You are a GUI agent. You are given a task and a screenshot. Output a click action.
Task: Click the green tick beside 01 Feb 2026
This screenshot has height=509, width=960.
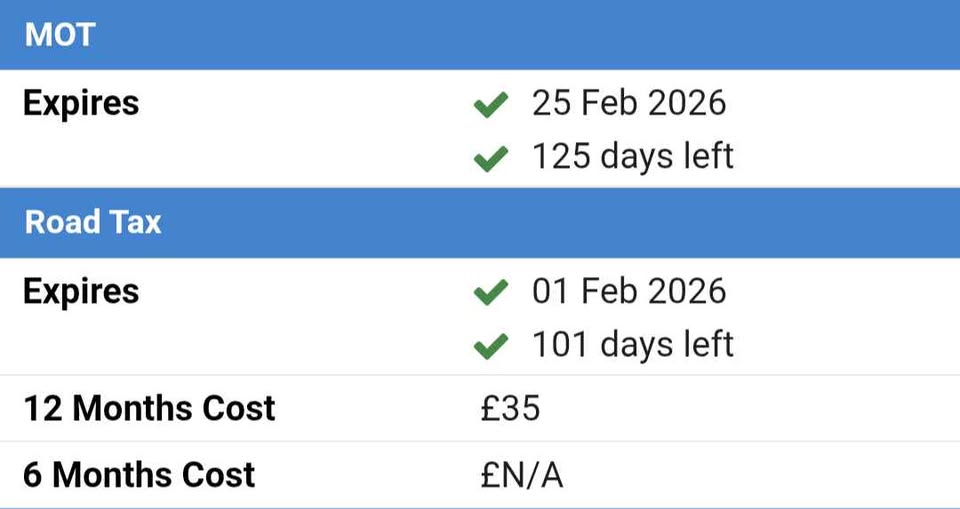(490, 293)
